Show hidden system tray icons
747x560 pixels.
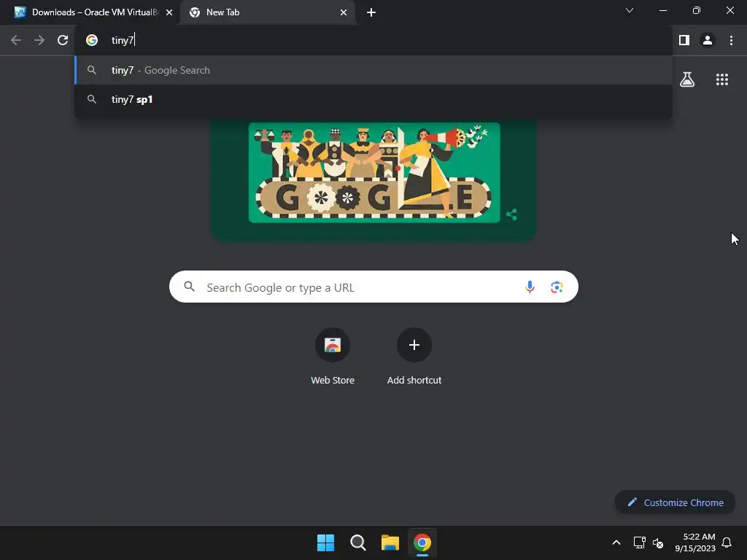pos(616,542)
